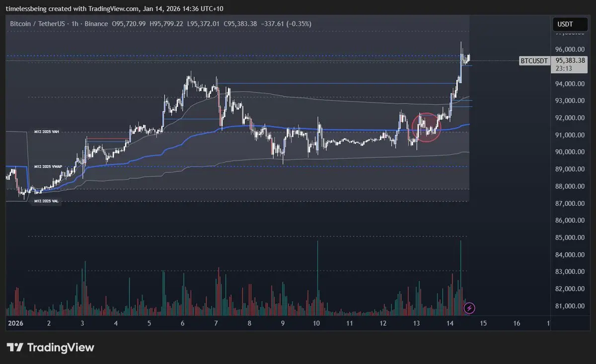Viewport: 596px width, 364px height.
Task: Click 84,000.00 on the price axis
Action: [x=570, y=255]
